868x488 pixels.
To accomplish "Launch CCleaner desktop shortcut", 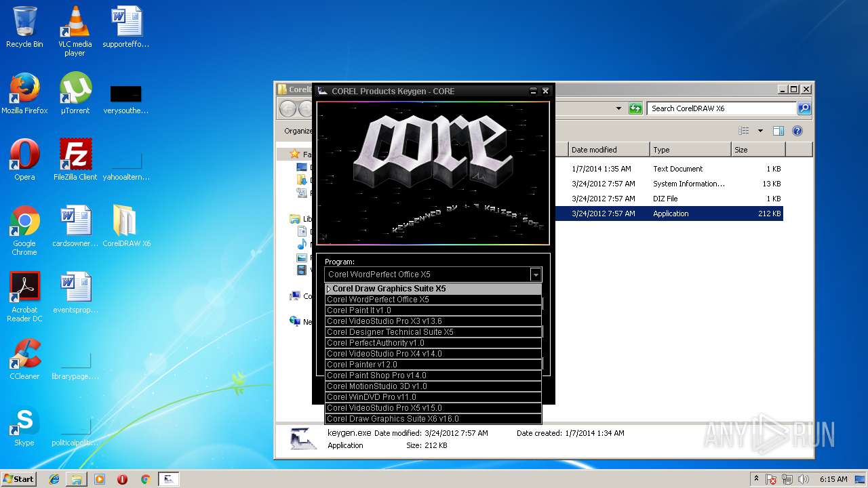I will click(24, 359).
